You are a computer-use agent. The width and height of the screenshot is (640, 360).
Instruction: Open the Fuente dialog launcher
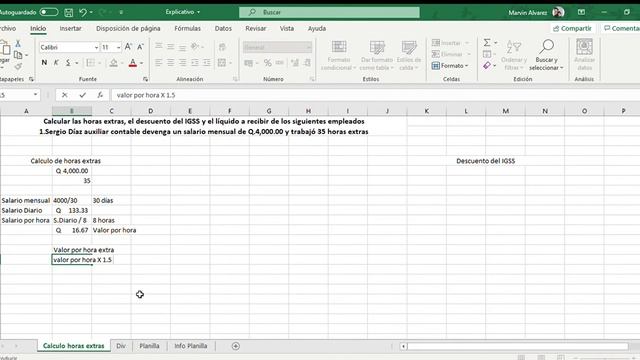145,79
